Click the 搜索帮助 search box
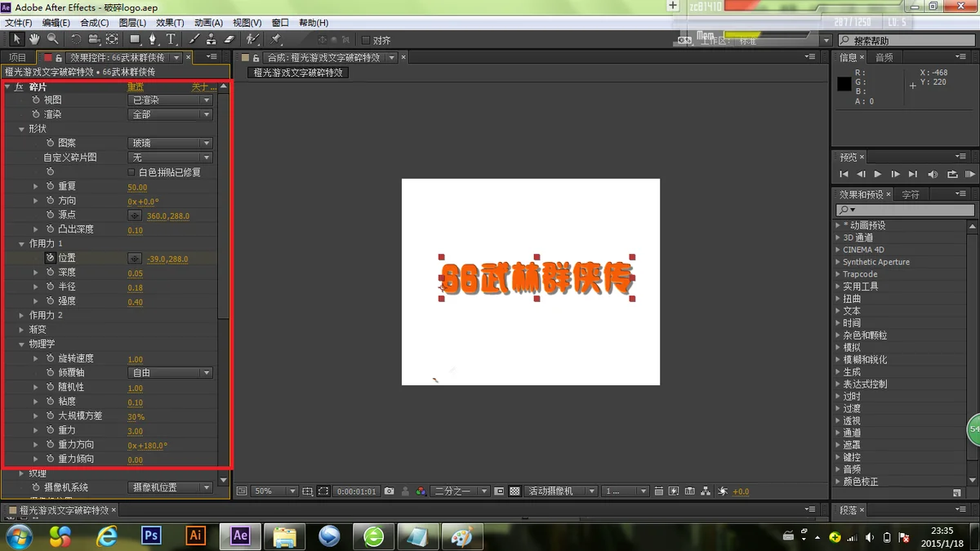Screen dimensions: 980x551 906,40
